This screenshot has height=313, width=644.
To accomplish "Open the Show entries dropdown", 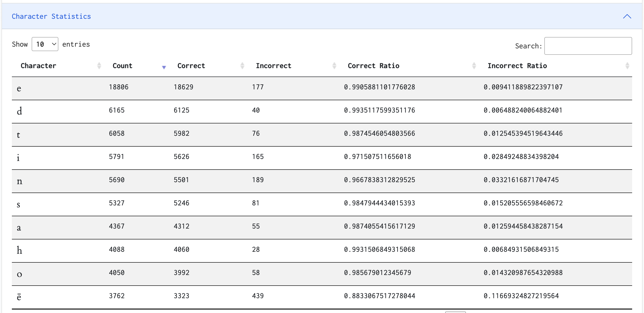I will click(x=45, y=44).
